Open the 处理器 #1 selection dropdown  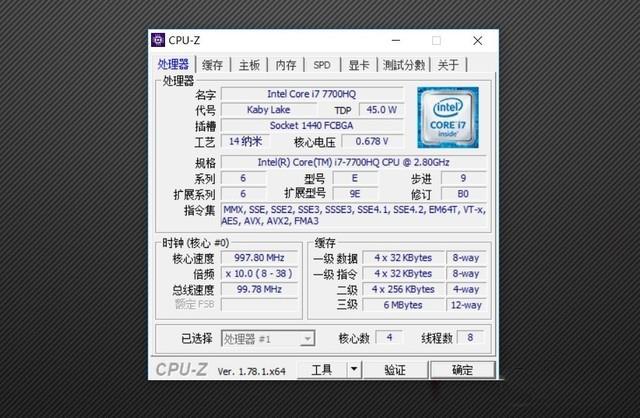[268, 338]
